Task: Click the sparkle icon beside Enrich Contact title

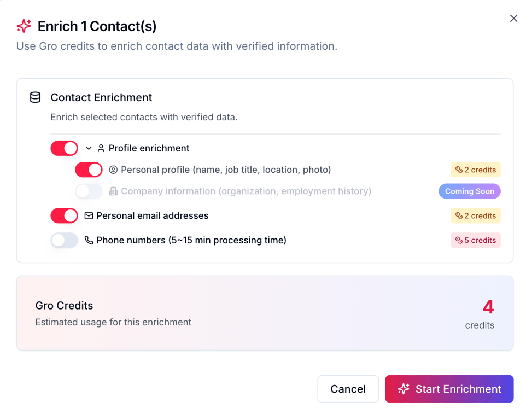Action: [24, 26]
